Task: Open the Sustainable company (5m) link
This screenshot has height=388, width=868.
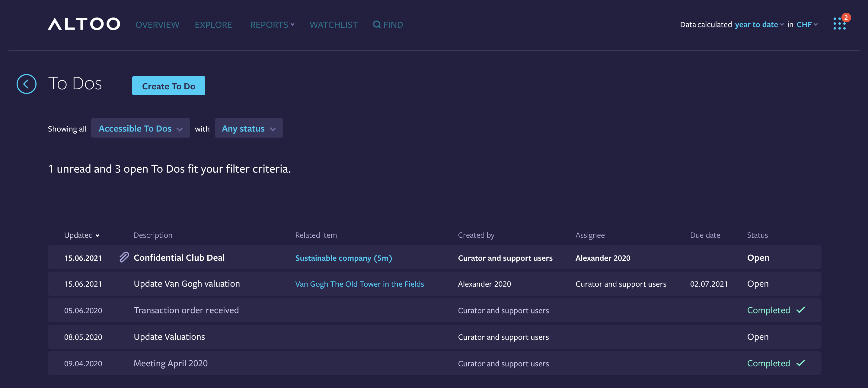Action: [x=343, y=258]
